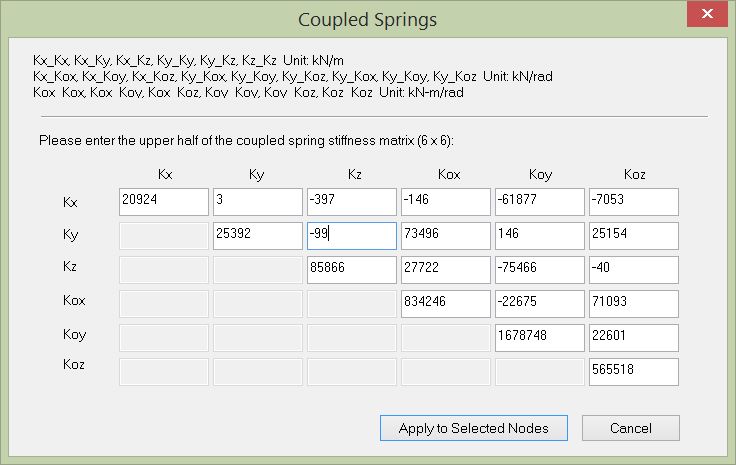Select the Kx-Kz field containing -397
This screenshot has width=736, height=465.
pos(352,202)
